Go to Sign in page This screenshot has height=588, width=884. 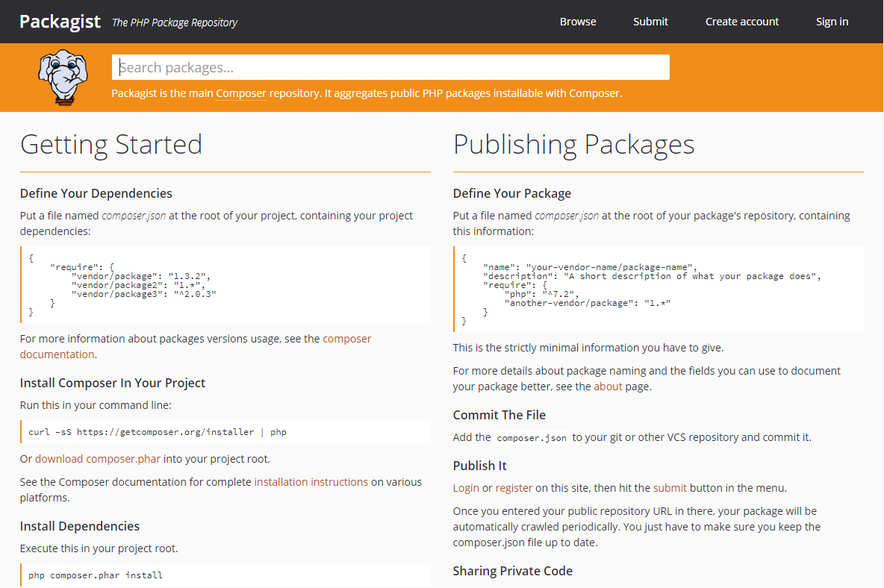[832, 22]
